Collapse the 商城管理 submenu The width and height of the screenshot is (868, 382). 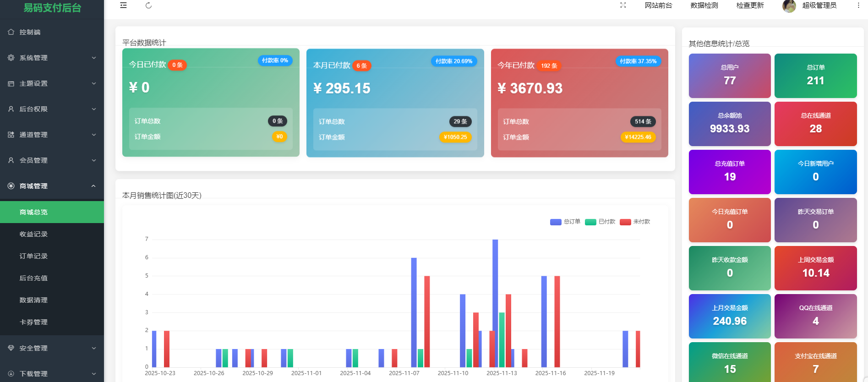(52, 186)
